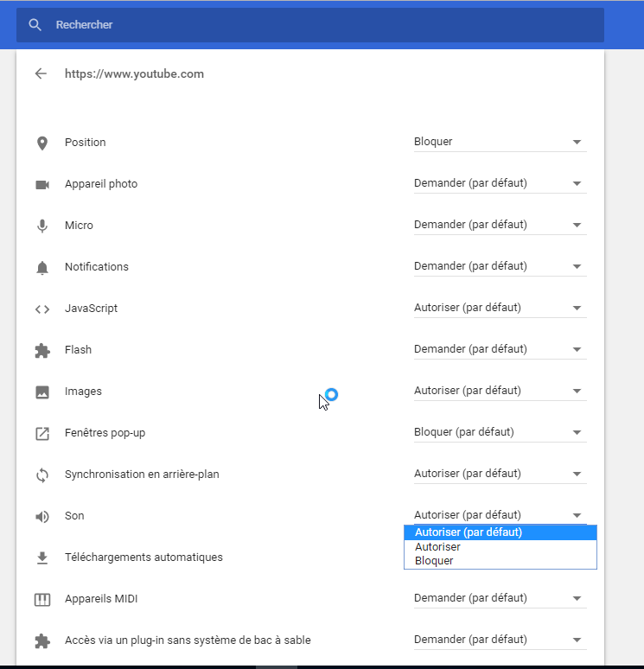Open the Images permission dropdown
This screenshot has width=644, height=669.
(x=500, y=391)
